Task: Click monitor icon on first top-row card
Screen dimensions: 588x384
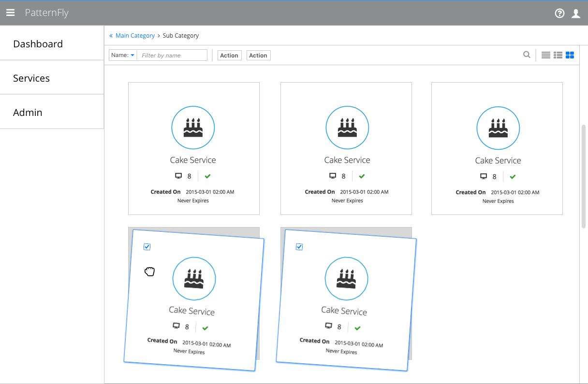Action: 178,176
